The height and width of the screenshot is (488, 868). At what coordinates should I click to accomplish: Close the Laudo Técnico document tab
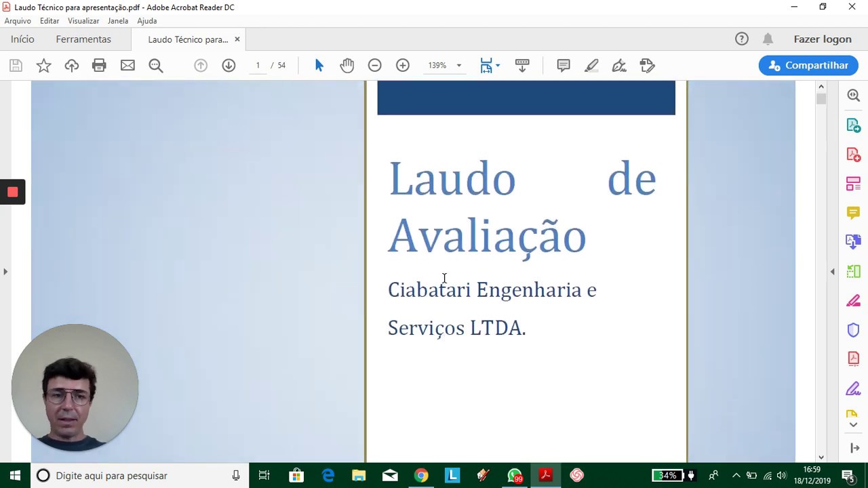pyautogui.click(x=237, y=39)
